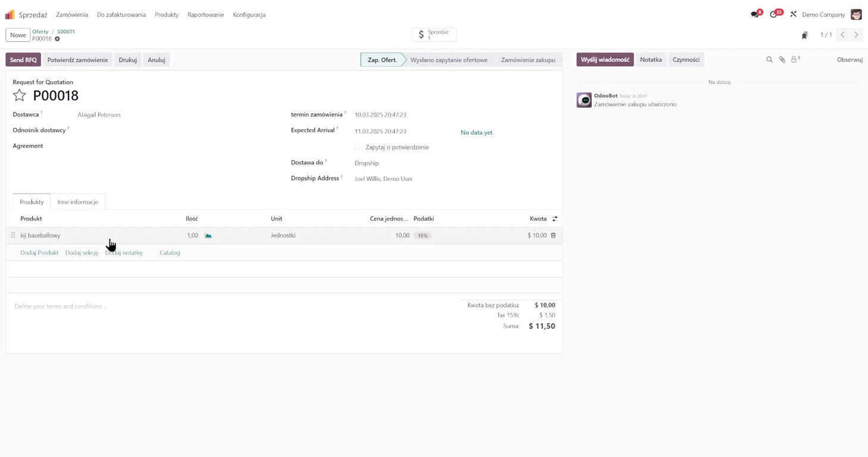868x457 pixels.
Task: Enable the Zapytaj o potwierdzenie checkbox
Action: (x=358, y=147)
